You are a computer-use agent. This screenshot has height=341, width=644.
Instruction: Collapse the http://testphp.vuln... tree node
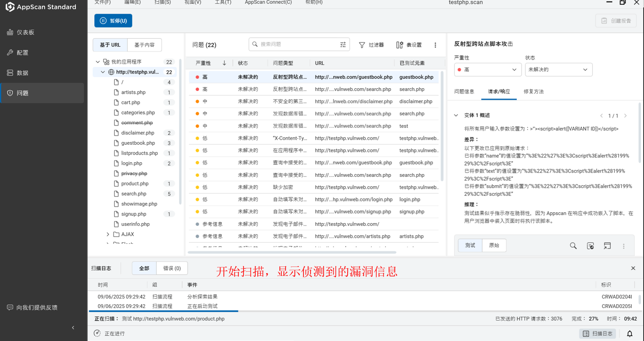pos(103,72)
